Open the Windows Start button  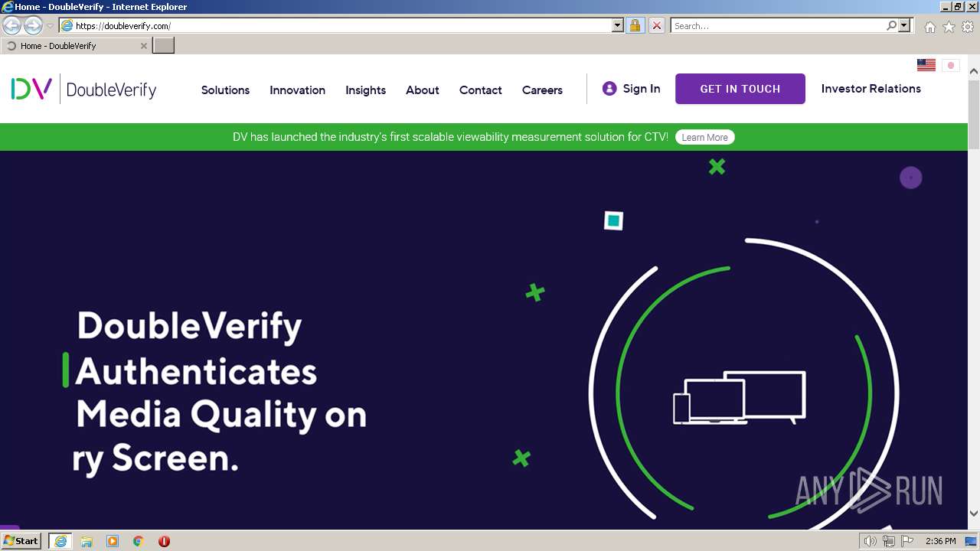point(21,541)
